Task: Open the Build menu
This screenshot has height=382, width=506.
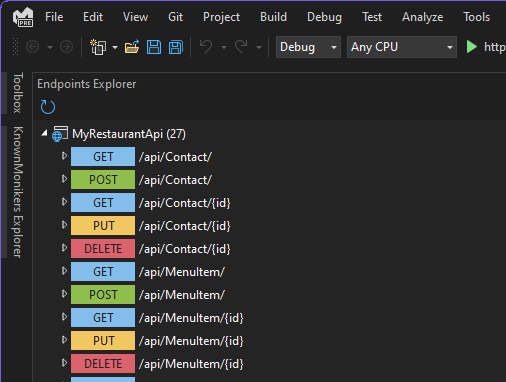Action: click(x=273, y=17)
